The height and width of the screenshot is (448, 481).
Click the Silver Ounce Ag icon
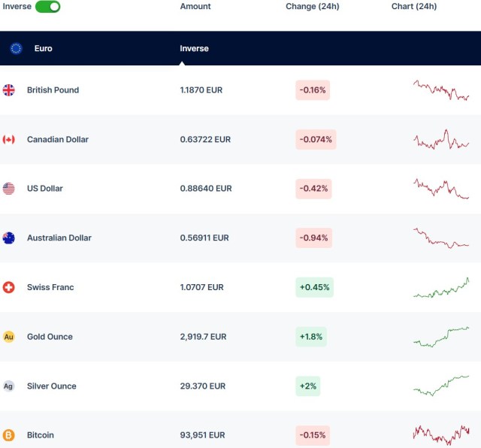tap(9, 386)
